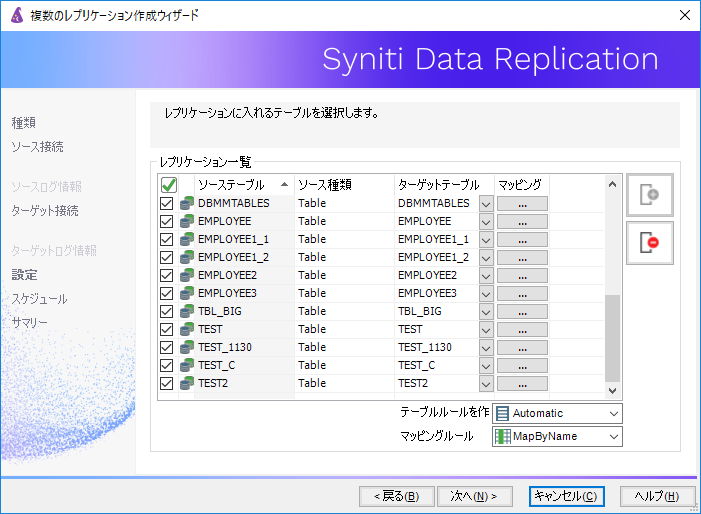Open target table dropdown for TEST_C

pyautogui.click(x=486, y=366)
